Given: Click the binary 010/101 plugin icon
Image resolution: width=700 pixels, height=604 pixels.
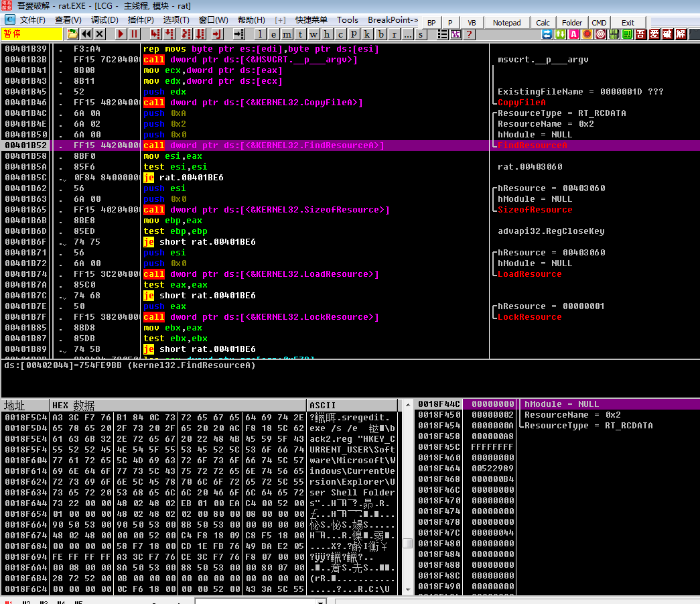Looking at the screenshot, I should point(614,34).
